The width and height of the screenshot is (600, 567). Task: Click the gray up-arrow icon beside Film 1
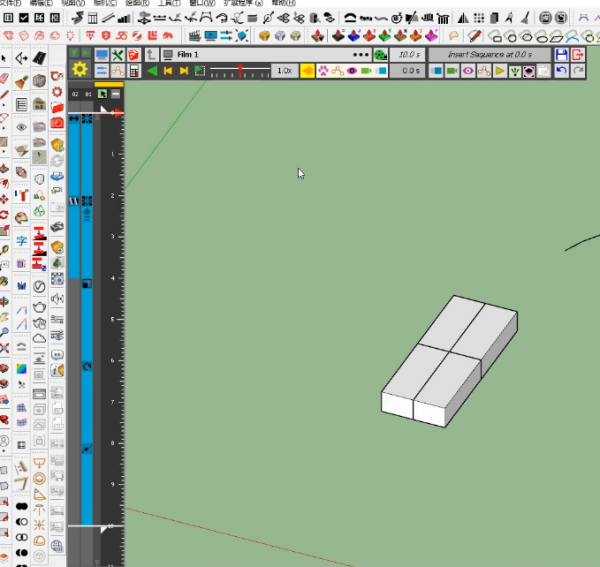tap(151, 55)
